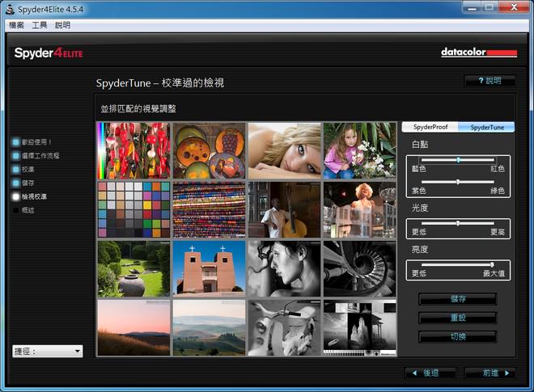Switch to the SpyderTune tab
The image size is (534, 392).
[x=486, y=127]
